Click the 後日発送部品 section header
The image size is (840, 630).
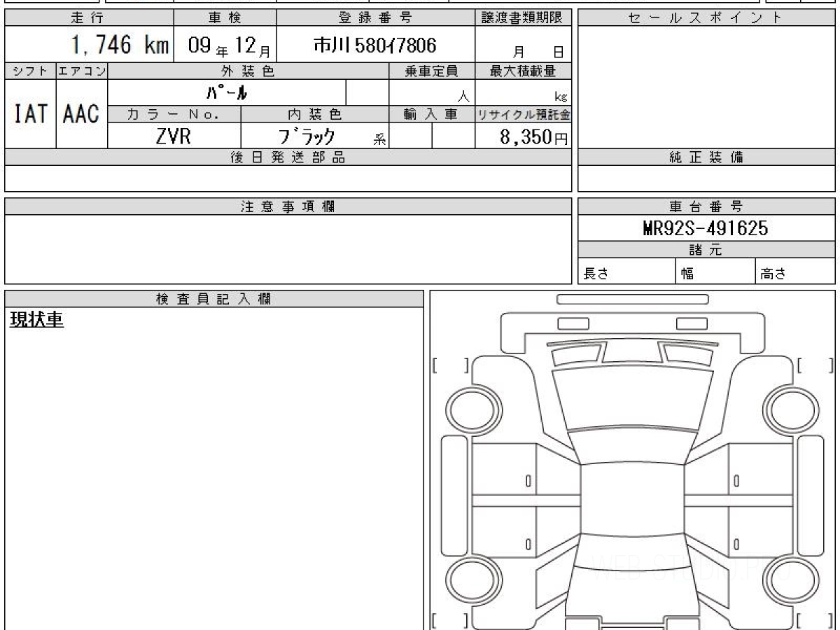pyautogui.click(x=288, y=157)
